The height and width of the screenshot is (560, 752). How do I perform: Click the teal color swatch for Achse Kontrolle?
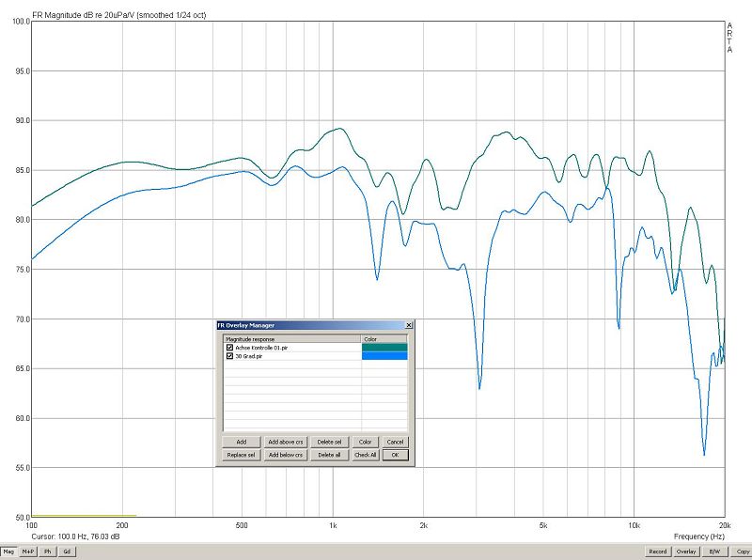tap(384, 348)
